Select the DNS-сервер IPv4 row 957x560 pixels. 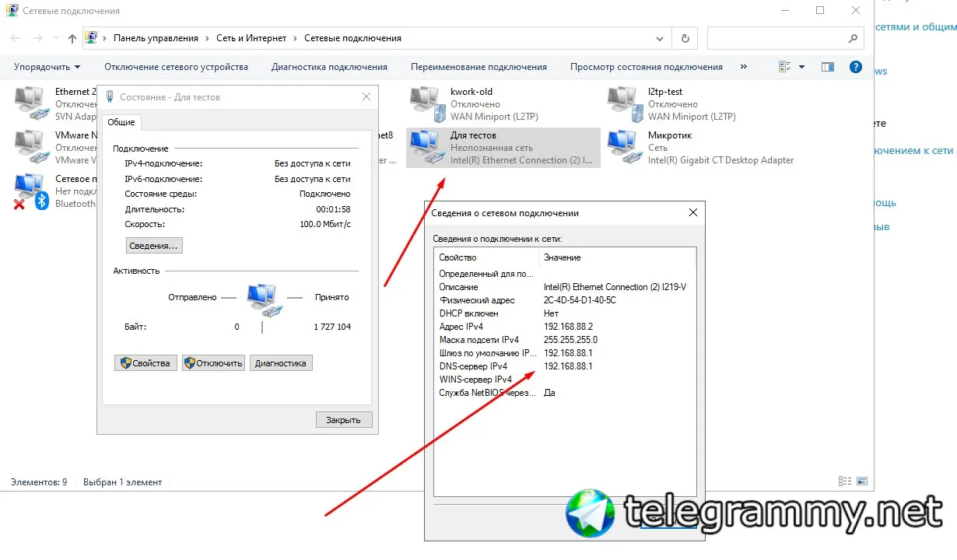pos(565,366)
